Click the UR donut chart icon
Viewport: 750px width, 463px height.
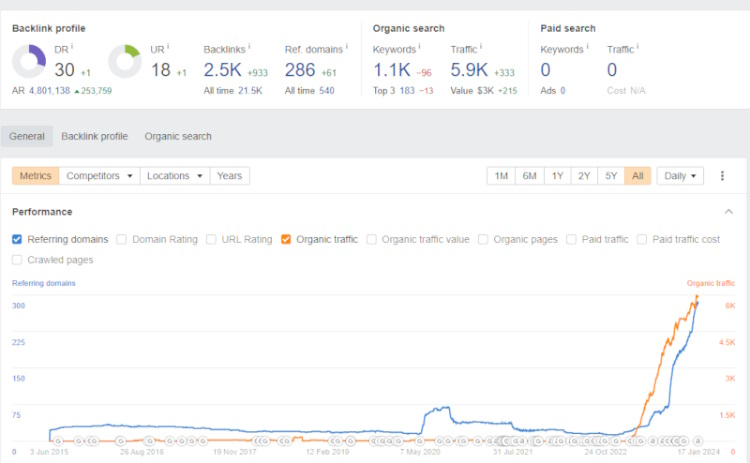point(124,62)
